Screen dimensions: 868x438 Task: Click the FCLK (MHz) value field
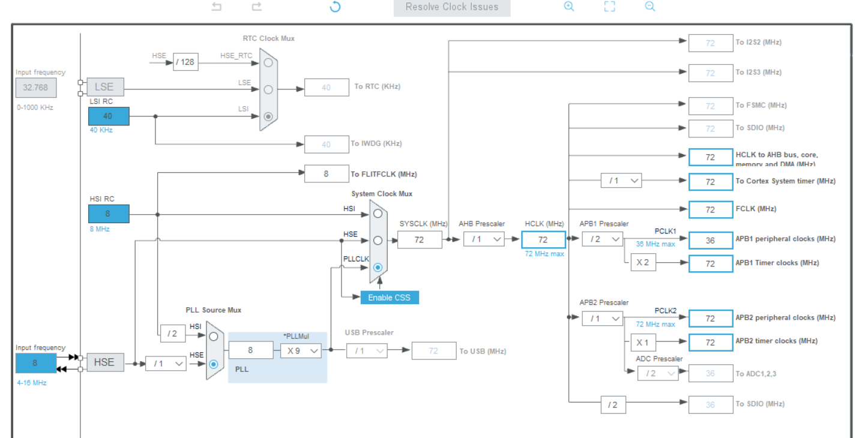[710, 209]
